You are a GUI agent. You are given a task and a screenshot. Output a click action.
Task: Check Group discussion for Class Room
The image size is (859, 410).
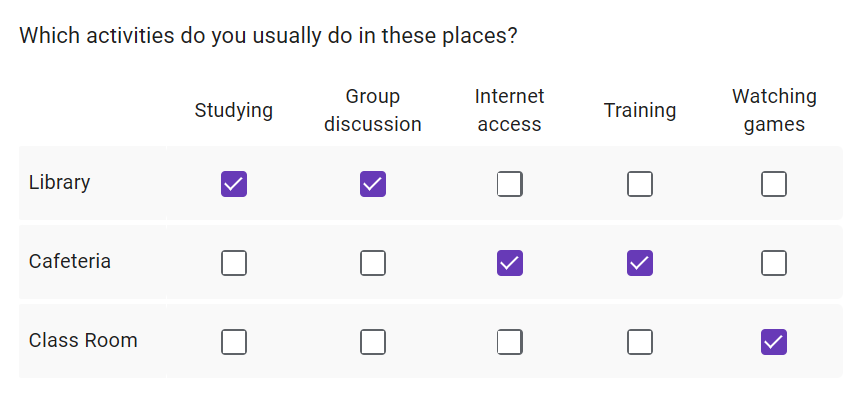[373, 342]
